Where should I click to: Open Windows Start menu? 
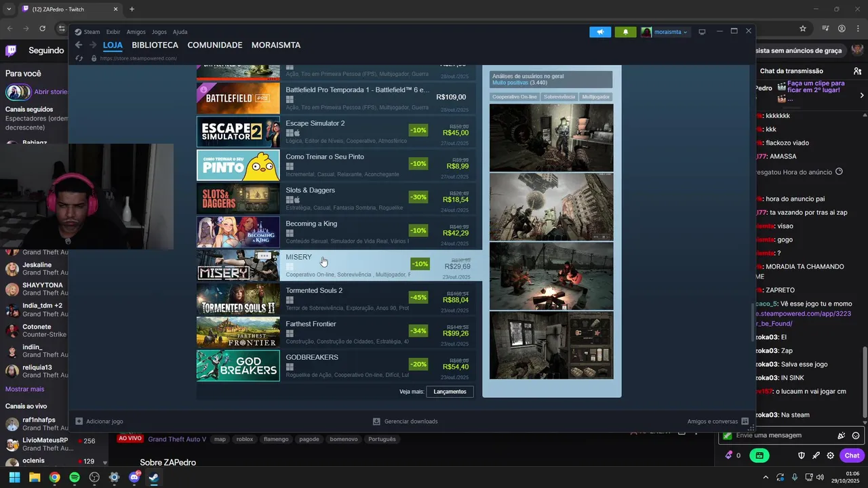pos(14,477)
